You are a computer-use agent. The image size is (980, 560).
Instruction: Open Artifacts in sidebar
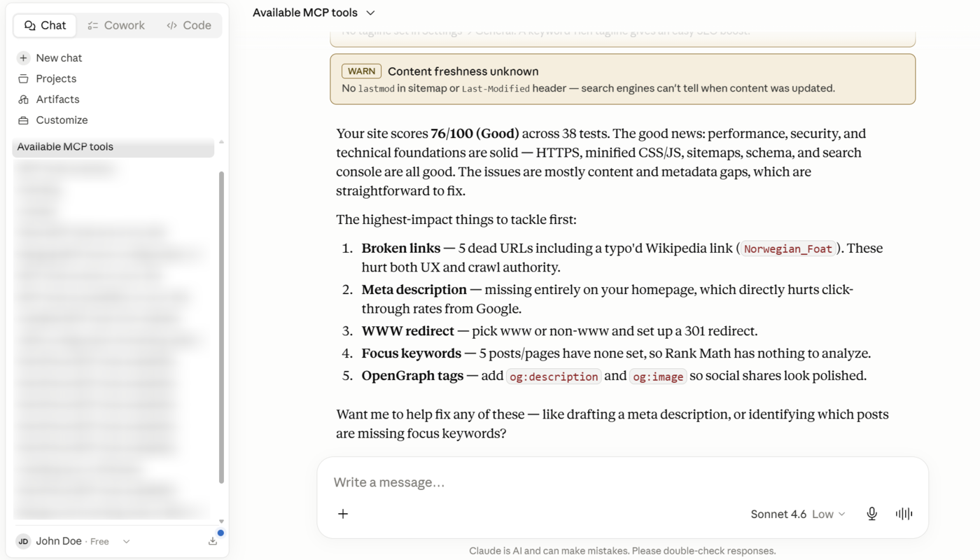(x=57, y=99)
